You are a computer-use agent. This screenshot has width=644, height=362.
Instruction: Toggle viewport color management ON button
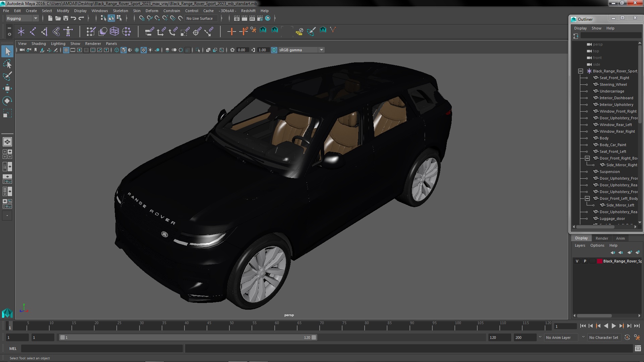click(x=274, y=50)
